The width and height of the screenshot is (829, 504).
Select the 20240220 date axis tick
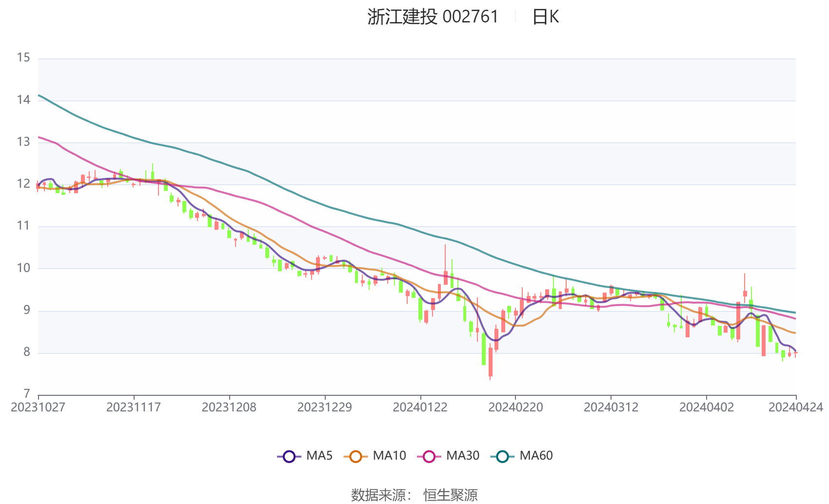515,407
